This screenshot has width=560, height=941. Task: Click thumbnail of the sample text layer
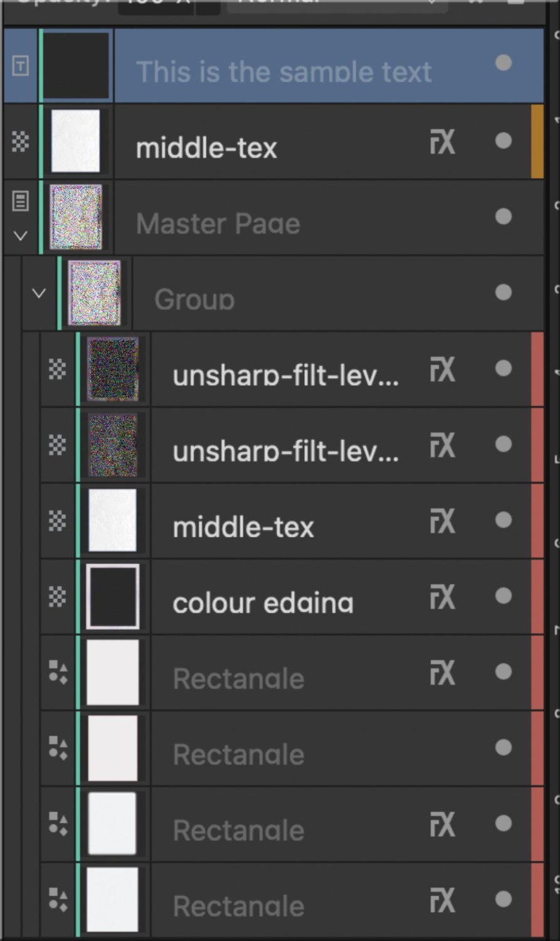pos(76,65)
